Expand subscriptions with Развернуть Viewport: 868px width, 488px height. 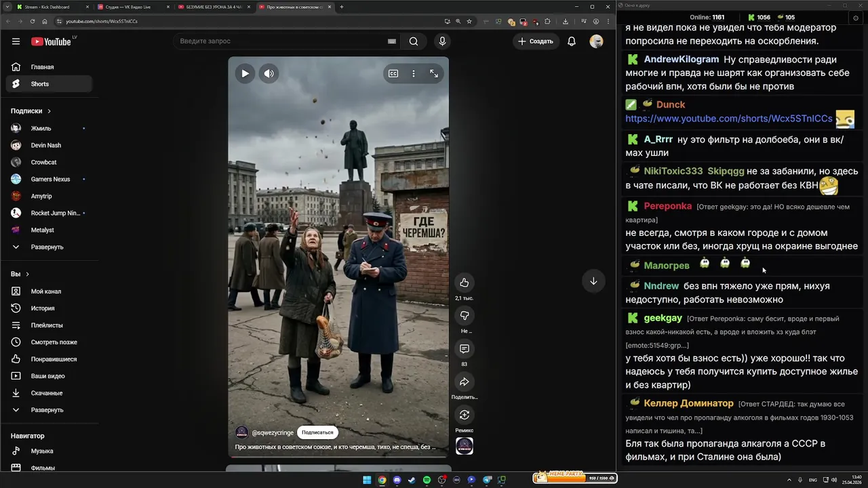pos(49,247)
